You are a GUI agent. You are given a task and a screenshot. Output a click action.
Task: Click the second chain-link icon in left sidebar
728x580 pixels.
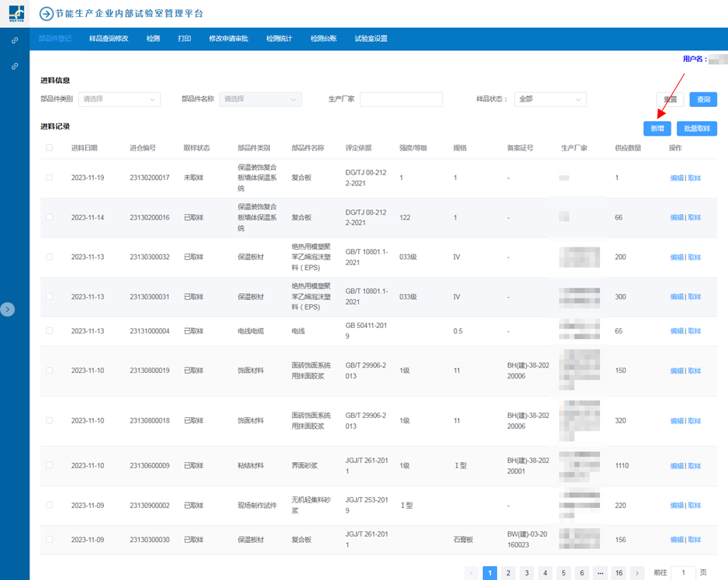pyautogui.click(x=15, y=67)
